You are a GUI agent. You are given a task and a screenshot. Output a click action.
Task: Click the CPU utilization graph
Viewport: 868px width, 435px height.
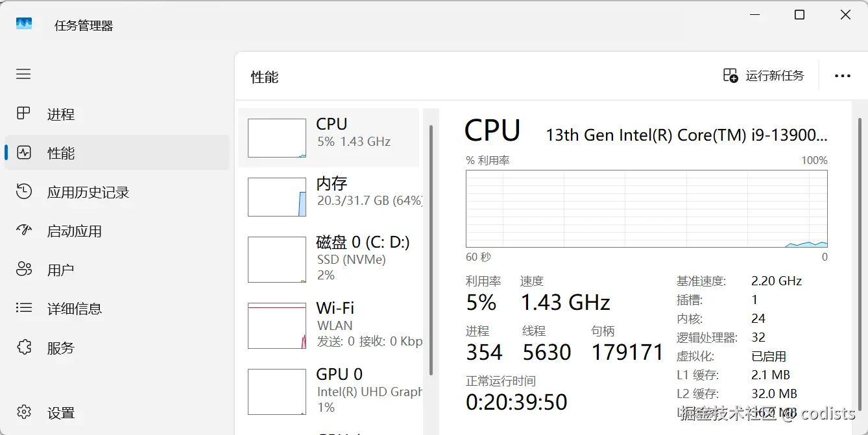646,209
